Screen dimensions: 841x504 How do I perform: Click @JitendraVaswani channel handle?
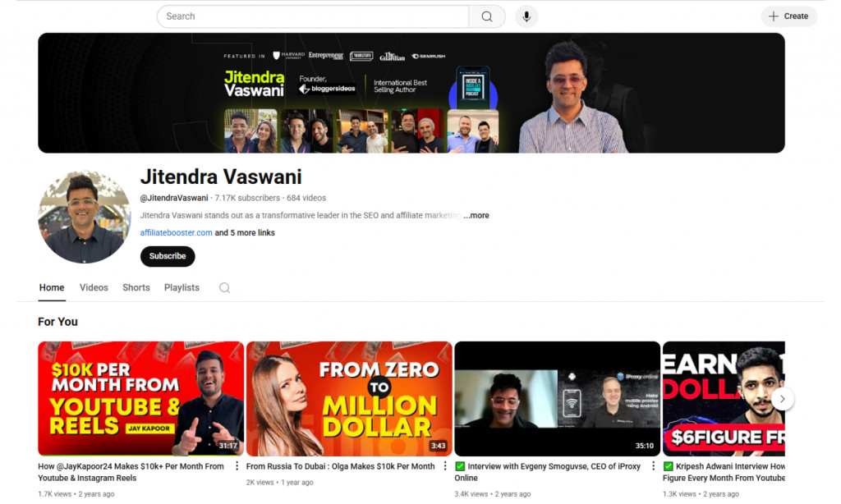174,198
